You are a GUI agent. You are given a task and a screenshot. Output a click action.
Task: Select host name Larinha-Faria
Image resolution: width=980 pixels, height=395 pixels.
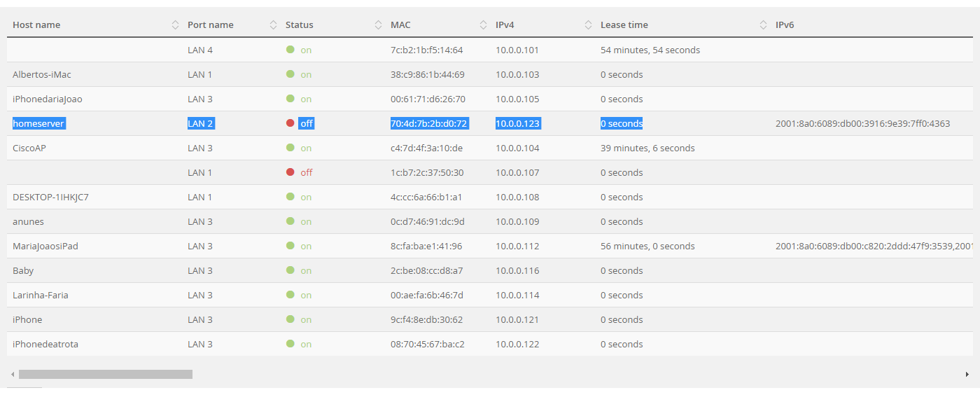41,295
